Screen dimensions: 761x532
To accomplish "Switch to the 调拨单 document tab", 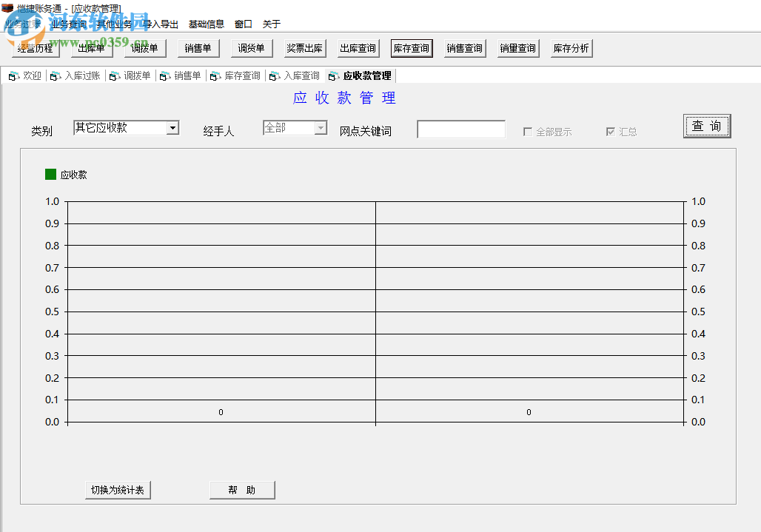I will point(130,76).
